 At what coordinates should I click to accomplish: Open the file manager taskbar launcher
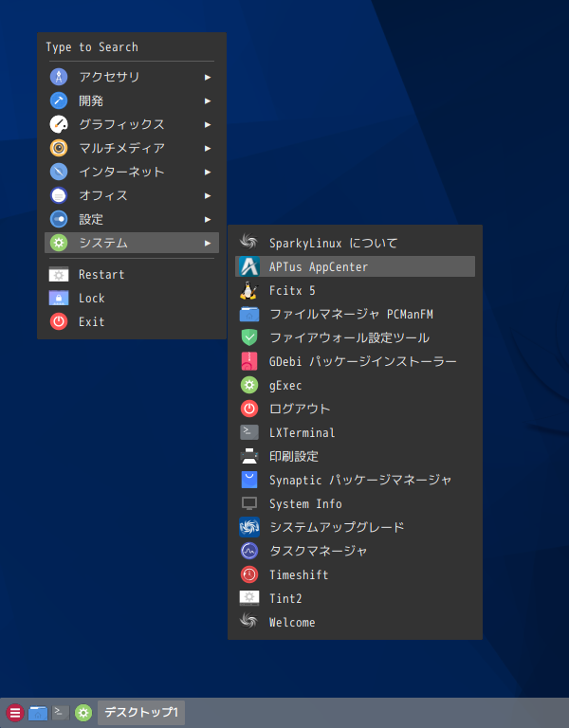(38, 713)
